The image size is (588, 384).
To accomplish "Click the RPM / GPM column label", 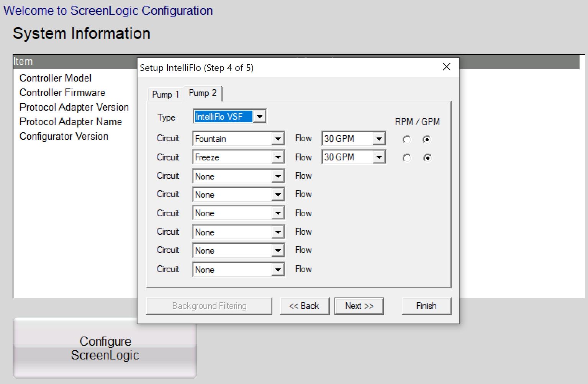I will [417, 122].
